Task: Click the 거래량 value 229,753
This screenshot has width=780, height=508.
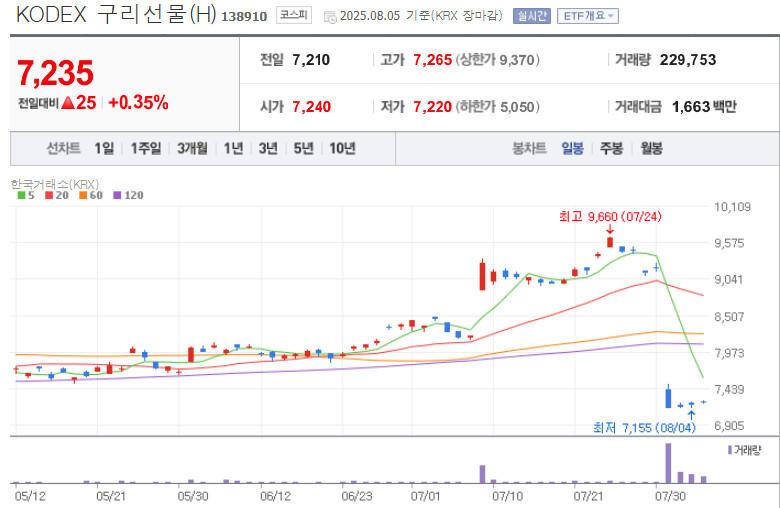Action: click(688, 60)
